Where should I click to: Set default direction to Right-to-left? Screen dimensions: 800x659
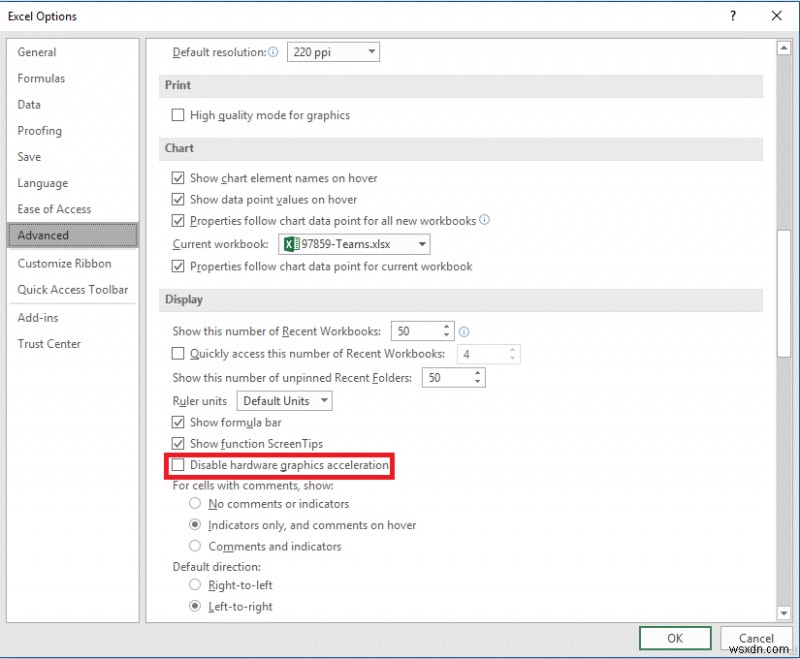click(196, 585)
